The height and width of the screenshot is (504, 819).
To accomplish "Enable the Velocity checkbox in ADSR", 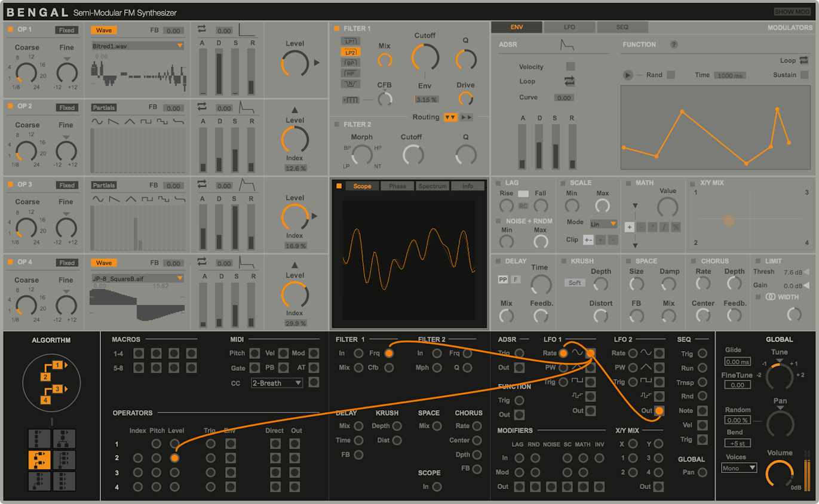I will click(x=570, y=66).
